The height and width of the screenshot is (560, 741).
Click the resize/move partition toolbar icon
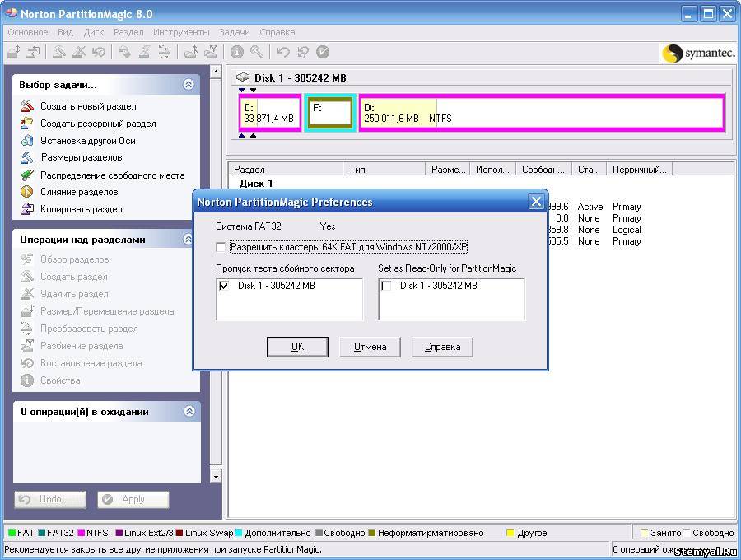[14, 52]
